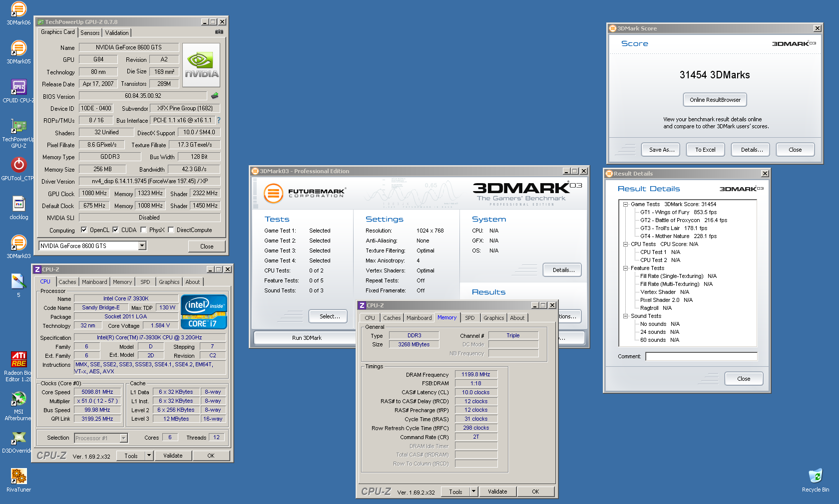Screen dimensions: 839x504
Task: Open the GPUTool_CTP desktop icon
Action: click(x=18, y=169)
